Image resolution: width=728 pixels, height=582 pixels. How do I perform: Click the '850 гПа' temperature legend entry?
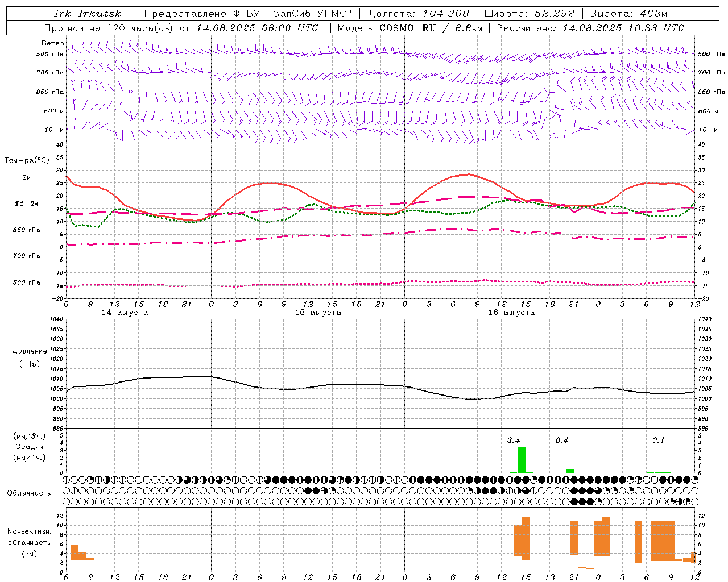coord(26,230)
